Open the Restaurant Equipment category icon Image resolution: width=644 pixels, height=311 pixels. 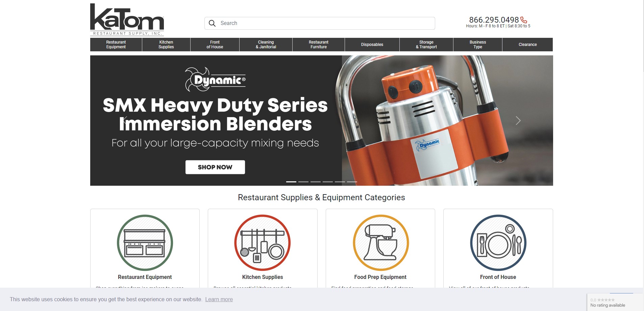click(145, 242)
